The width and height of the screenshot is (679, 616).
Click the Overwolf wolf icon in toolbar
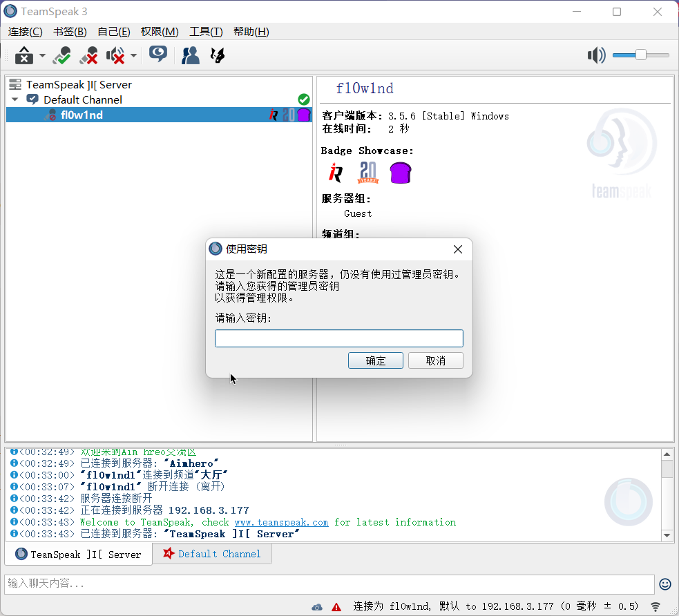point(218,55)
